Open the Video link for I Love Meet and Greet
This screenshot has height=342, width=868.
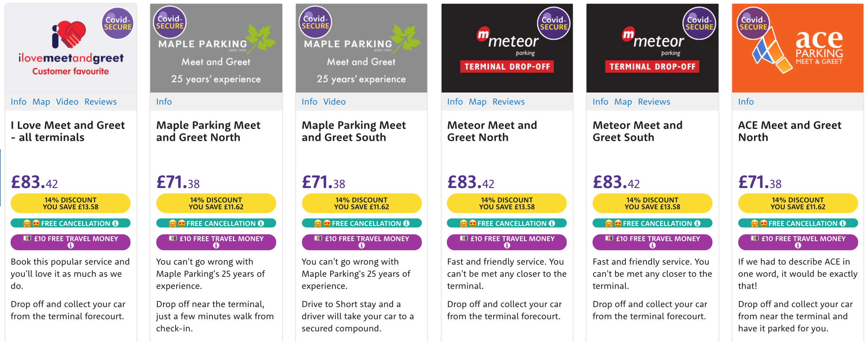[67, 102]
